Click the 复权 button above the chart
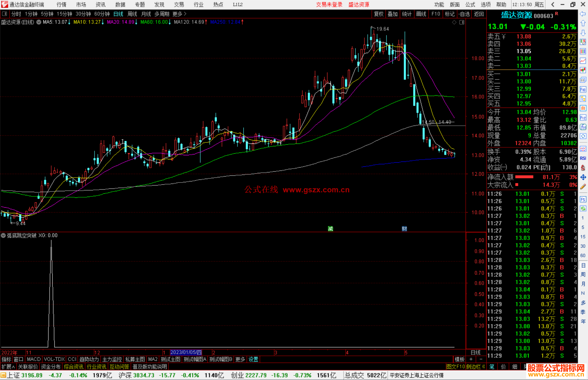The height and width of the screenshot is (380, 588). pyautogui.click(x=378, y=14)
